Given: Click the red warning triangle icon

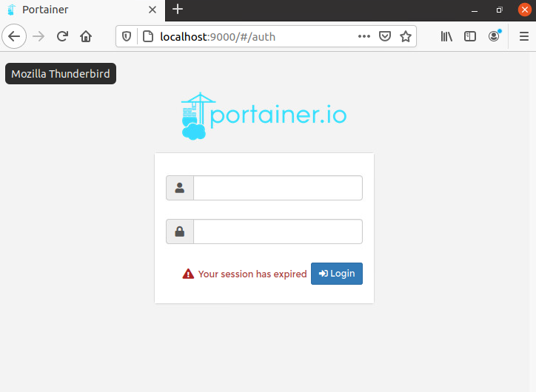Looking at the screenshot, I should coord(188,274).
